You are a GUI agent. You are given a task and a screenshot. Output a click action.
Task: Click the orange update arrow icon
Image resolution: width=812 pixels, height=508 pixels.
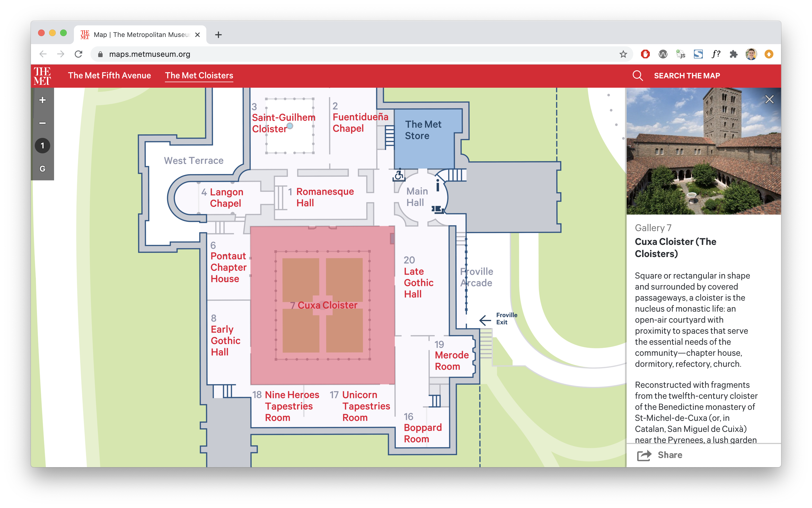click(x=769, y=54)
